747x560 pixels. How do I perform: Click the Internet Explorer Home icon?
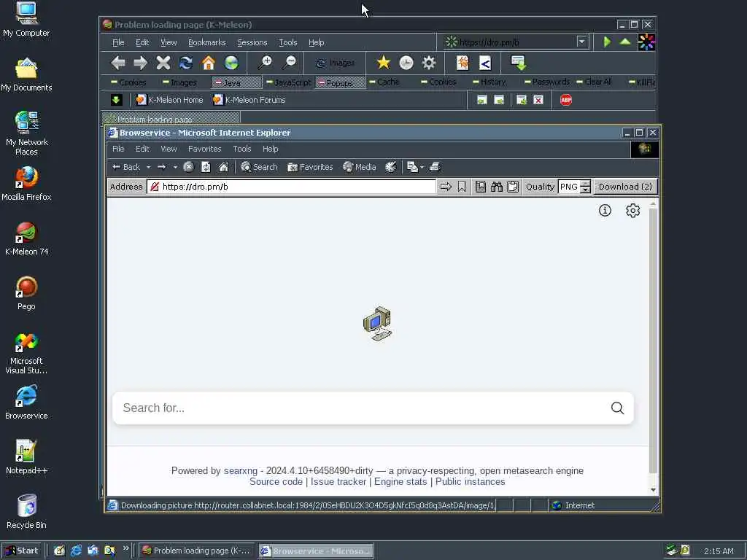click(x=223, y=167)
